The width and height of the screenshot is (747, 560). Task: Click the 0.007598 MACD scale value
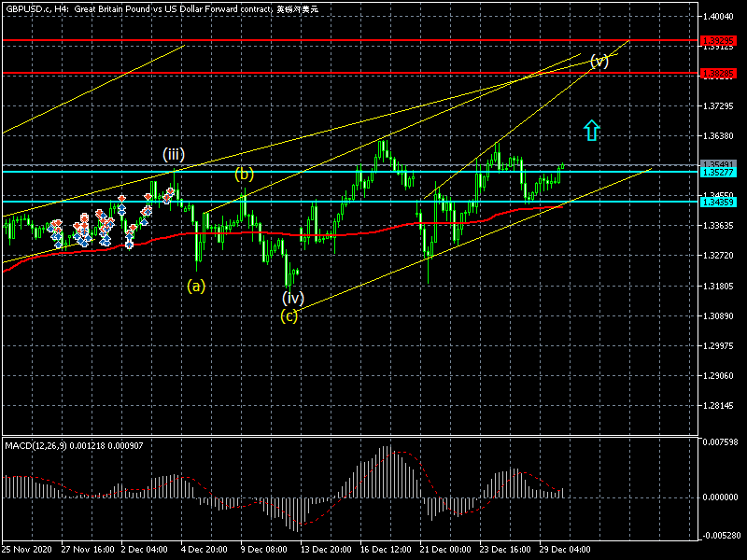point(722,442)
